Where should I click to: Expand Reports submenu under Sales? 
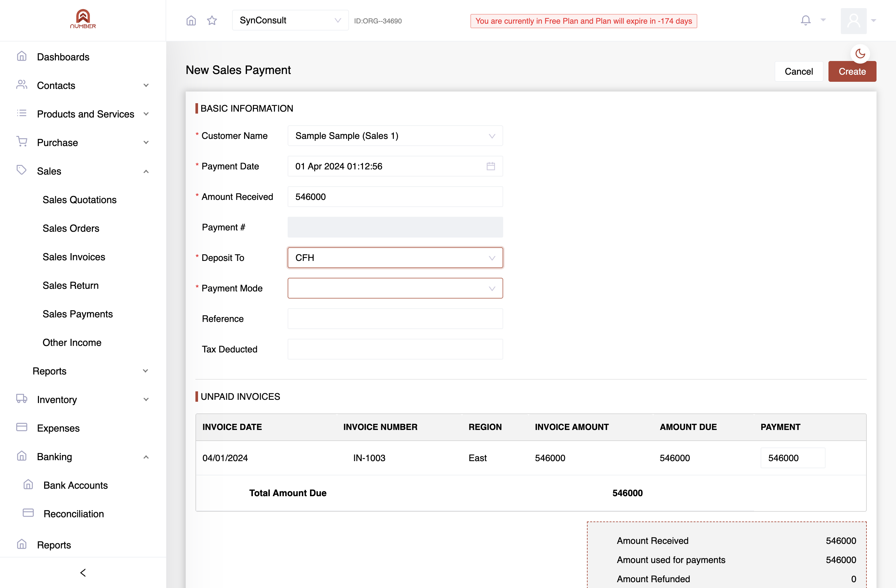coord(145,371)
